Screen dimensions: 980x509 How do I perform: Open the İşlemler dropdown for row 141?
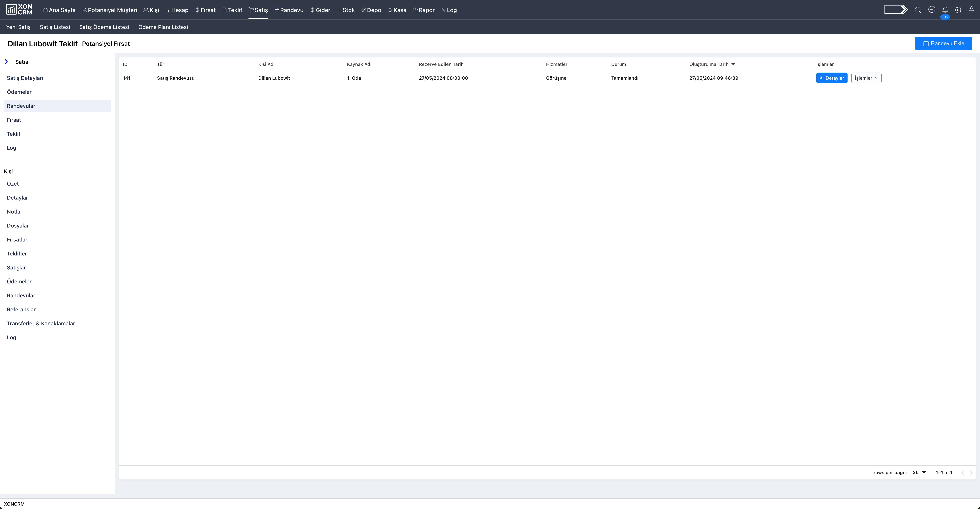(866, 78)
